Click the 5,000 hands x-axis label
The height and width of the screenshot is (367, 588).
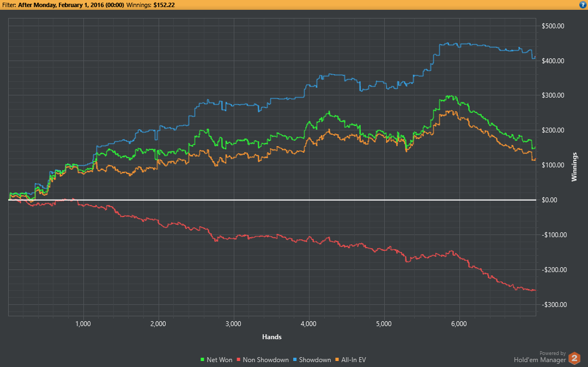[384, 323]
